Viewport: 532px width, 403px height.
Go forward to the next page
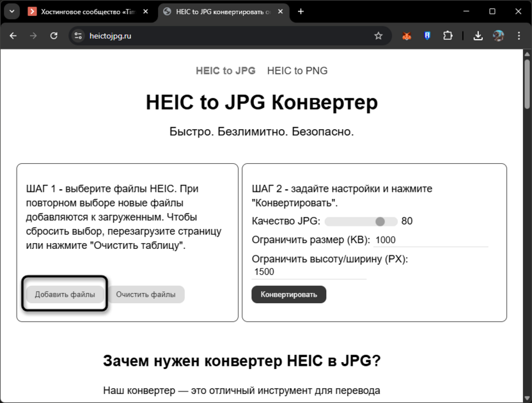[x=33, y=36]
